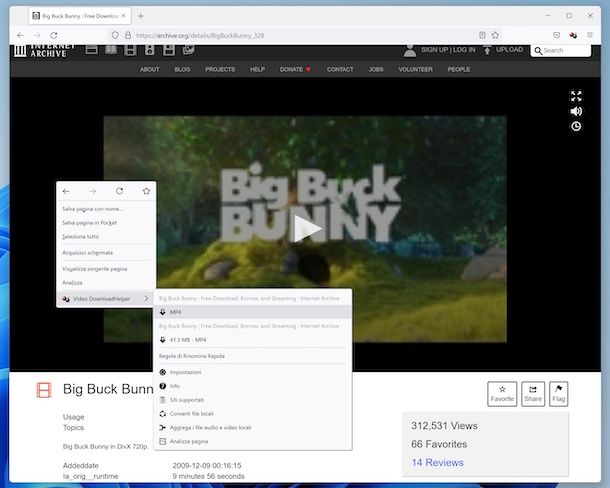Choose Visualizza sorgente pagina

pyautogui.click(x=106, y=269)
